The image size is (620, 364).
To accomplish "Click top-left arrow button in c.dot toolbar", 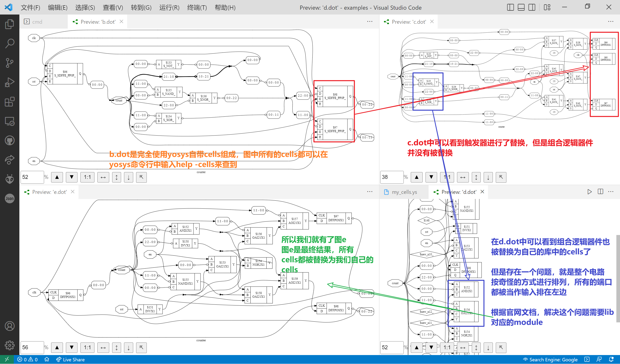I will 501,177.
